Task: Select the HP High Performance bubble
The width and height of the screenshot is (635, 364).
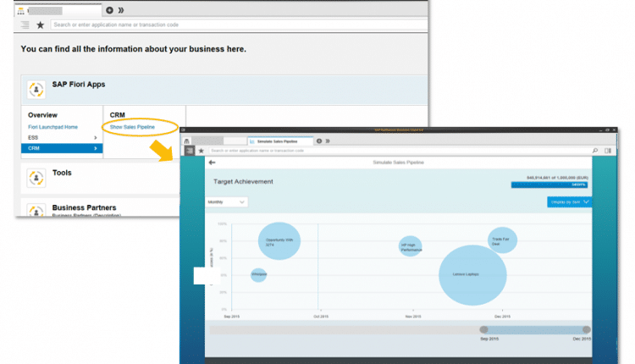Action: [411, 246]
